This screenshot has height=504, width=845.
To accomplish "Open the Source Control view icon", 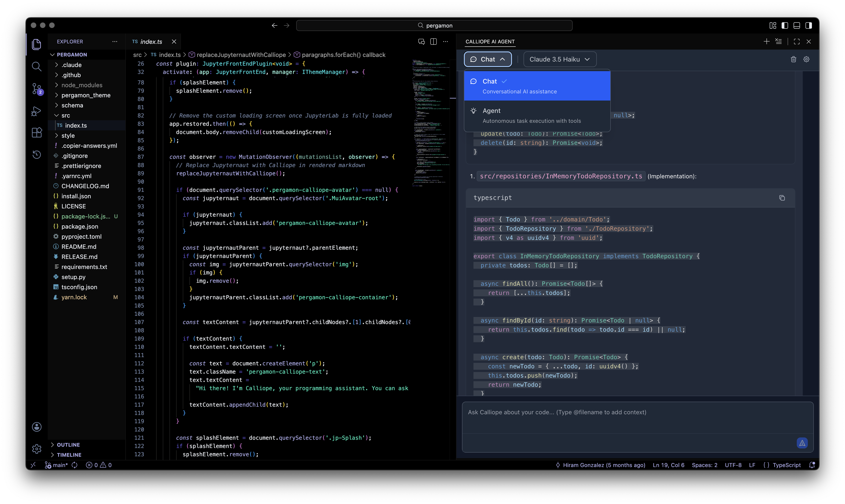I will (x=37, y=89).
